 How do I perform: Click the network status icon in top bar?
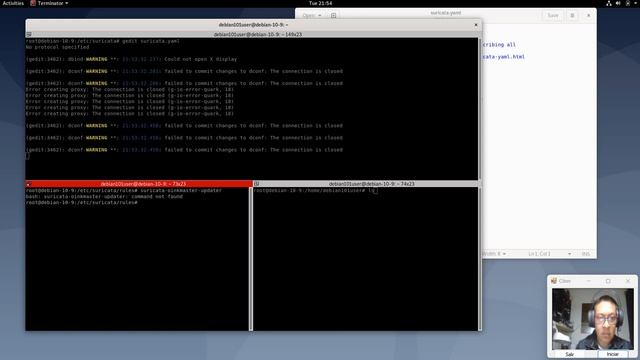click(609, 3)
